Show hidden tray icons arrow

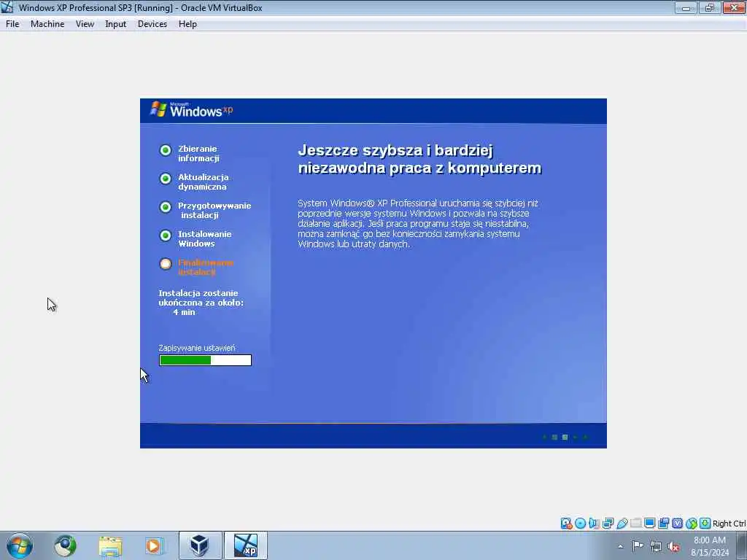click(620, 546)
